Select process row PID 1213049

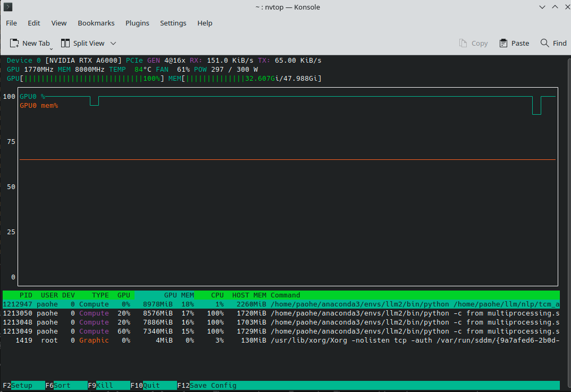click(281, 331)
